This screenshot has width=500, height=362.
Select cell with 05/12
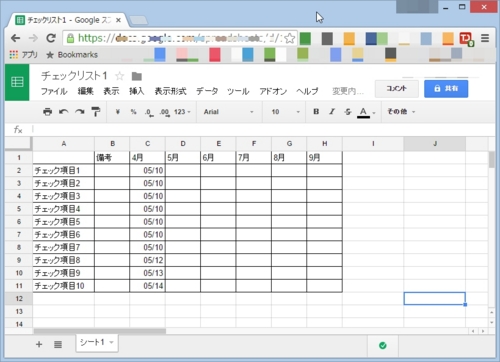point(147,260)
